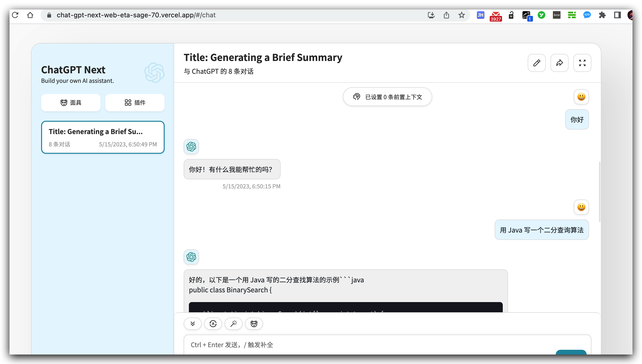Click the browser reload button
This screenshot has width=642, height=364.
pyautogui.click(x=15, y=15)
